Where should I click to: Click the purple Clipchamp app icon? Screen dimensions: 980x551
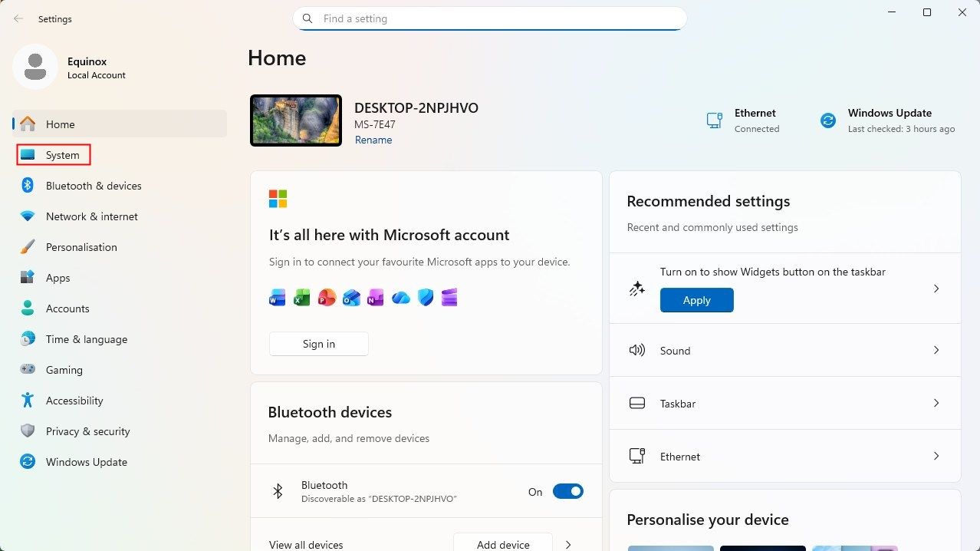tap(449, 298)
